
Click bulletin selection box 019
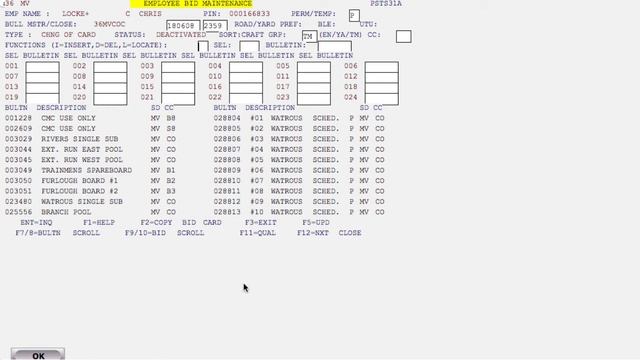click(x=42, y=98)
